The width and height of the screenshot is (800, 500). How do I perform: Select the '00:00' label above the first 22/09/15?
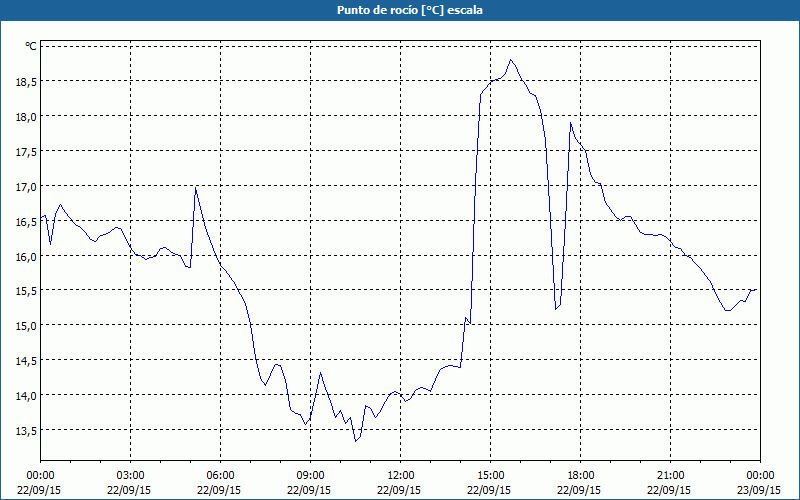[40, 476]
